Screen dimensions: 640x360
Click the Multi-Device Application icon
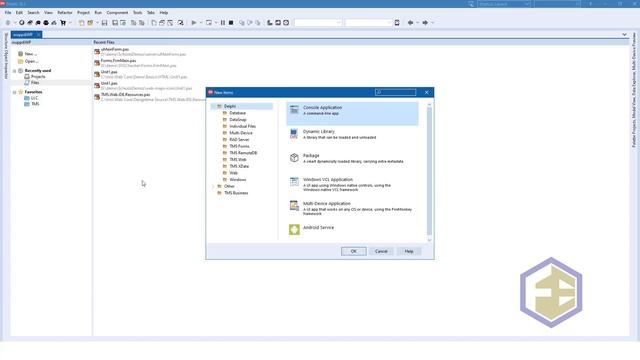tap(294, 205)
